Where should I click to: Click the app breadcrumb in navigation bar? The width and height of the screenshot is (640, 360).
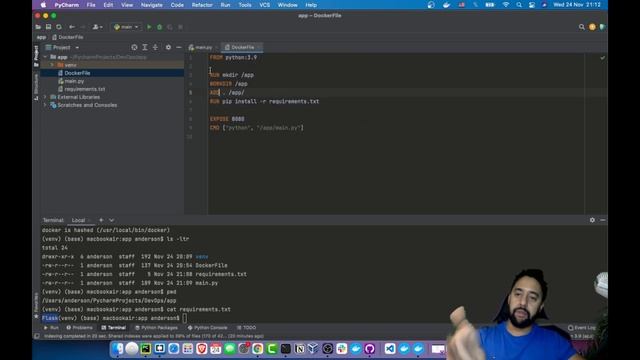pos(41,37)
